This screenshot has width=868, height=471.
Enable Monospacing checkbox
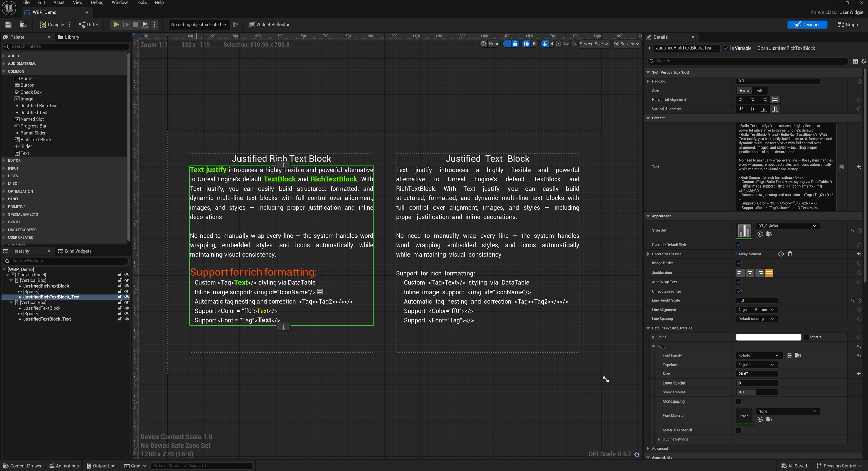click(739, 401)
